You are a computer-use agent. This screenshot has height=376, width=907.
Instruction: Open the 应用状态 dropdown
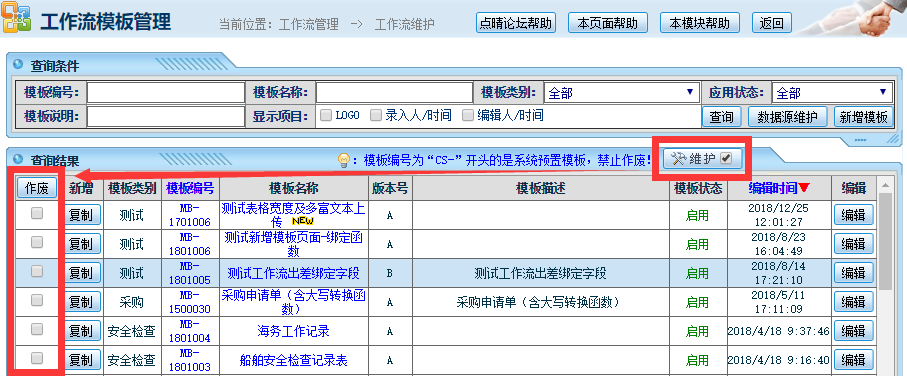831,93
